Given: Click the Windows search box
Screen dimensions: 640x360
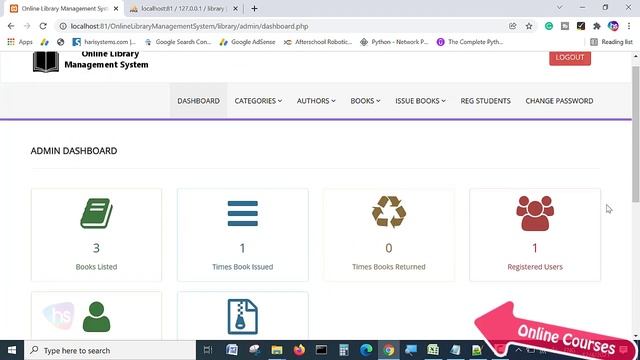Looking at the screenshot, I should coord(110,350).
